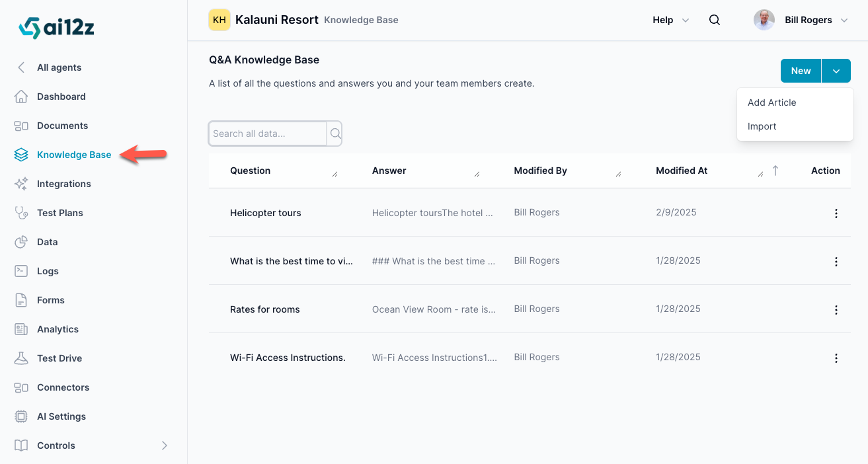Image resolution: width=868 pixels, height=464 pixels.
Task: Click the Test Plans stethoscope icon
Action: (21, 213)
